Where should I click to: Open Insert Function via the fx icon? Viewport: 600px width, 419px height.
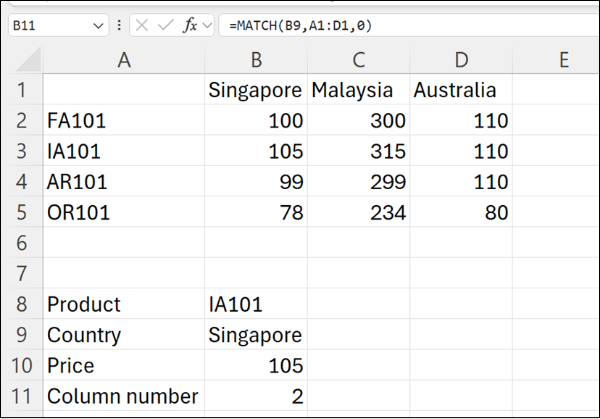[189, 25]
